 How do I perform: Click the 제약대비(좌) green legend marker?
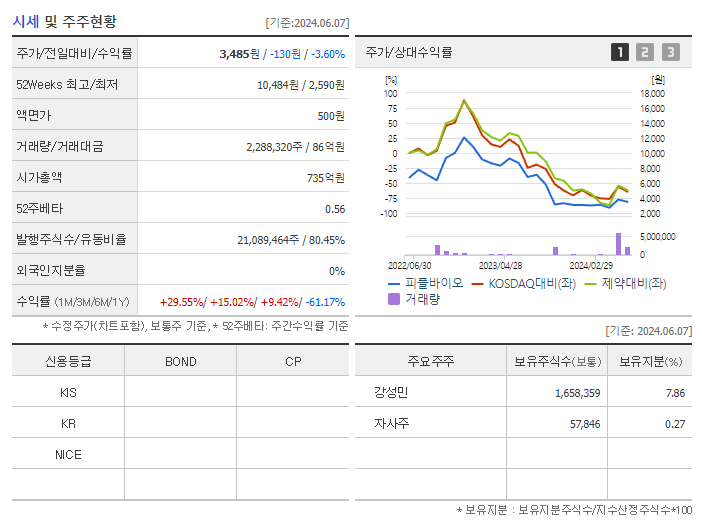(x=591, y=284)
